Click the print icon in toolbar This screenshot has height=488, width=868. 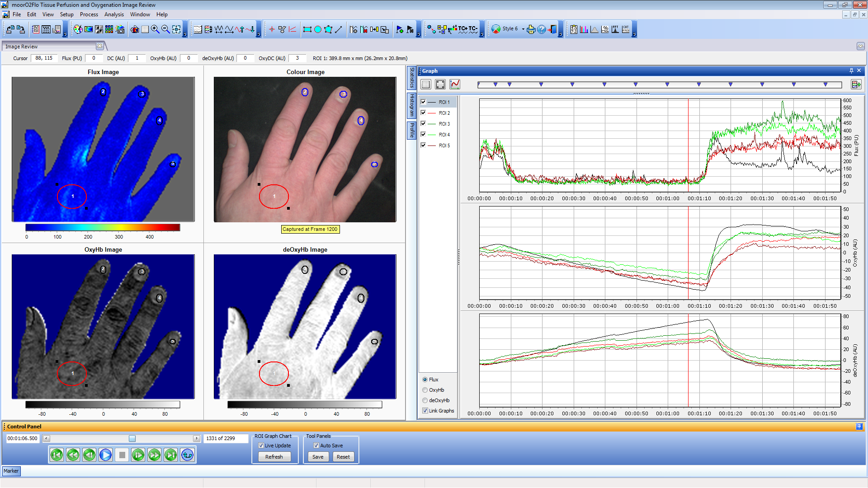point(531,29)
